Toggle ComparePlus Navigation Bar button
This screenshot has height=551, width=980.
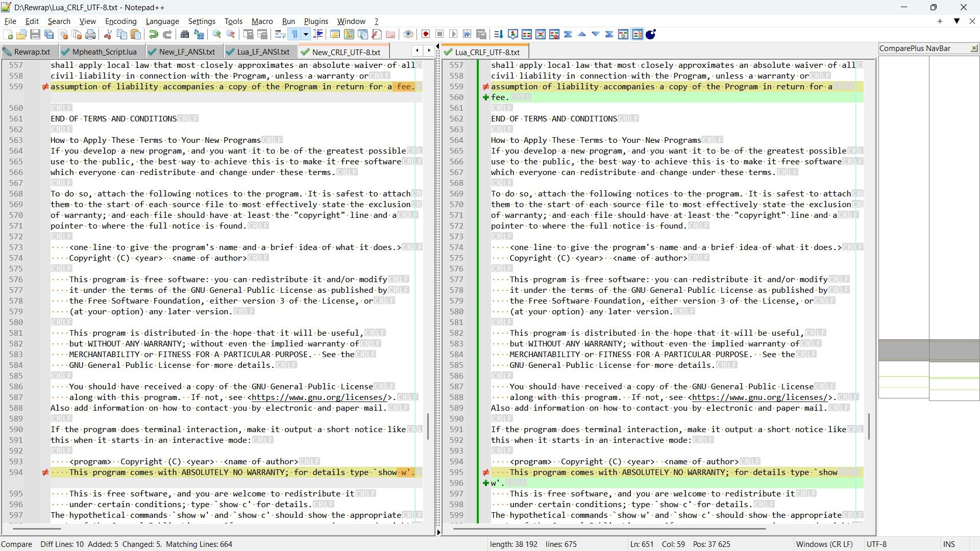click(638, 34)
